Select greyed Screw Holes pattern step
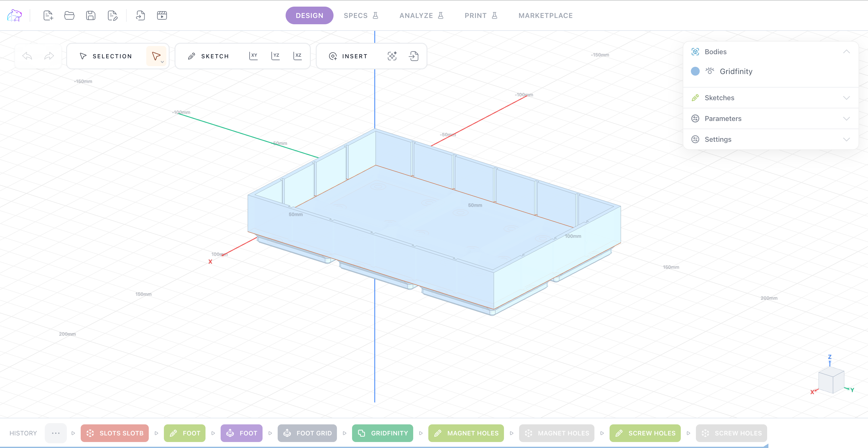The height and width of the screenshot is (448, 868). [x=732, y=433]
